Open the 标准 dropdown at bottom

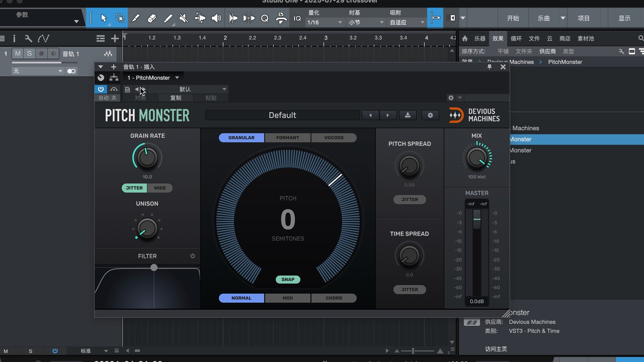[x=94, y=351]
